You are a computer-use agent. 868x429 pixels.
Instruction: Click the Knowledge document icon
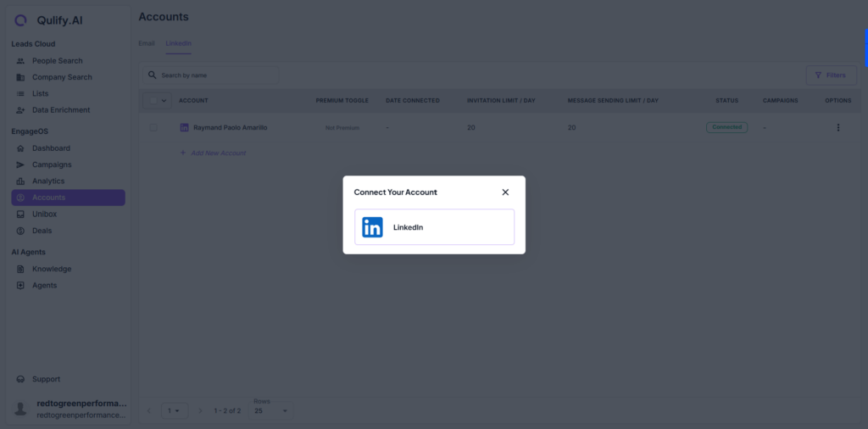coord(20,269)
